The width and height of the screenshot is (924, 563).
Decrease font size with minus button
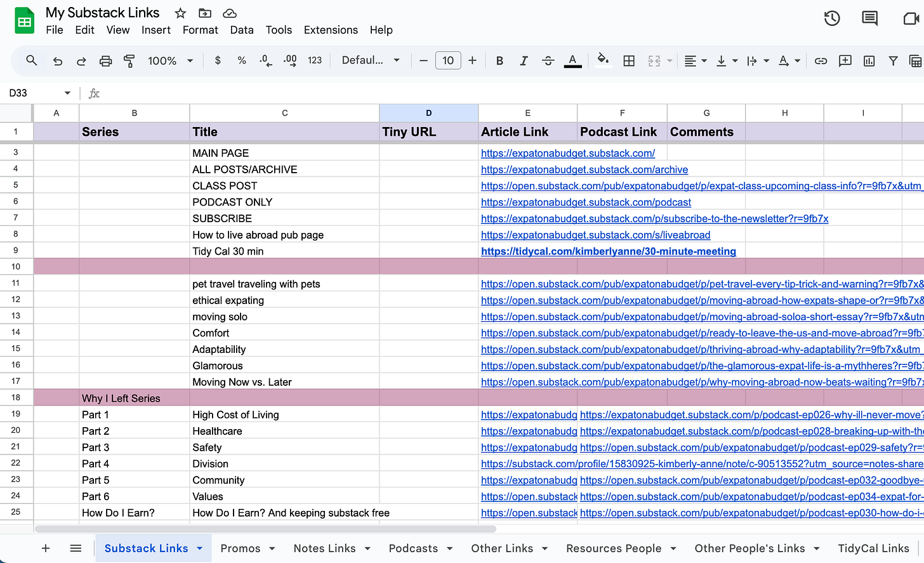pos(423,60)
